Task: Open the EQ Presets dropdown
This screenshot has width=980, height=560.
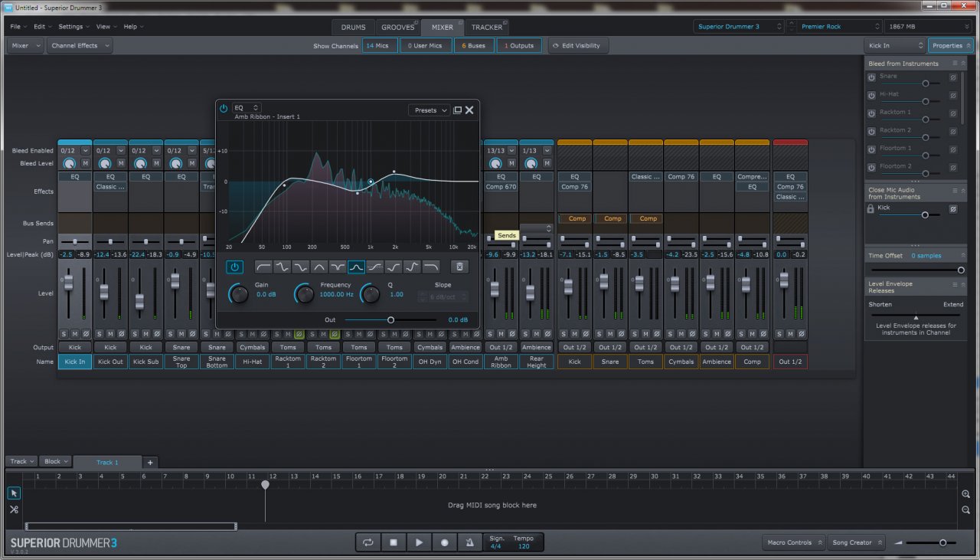Action: 430,110
